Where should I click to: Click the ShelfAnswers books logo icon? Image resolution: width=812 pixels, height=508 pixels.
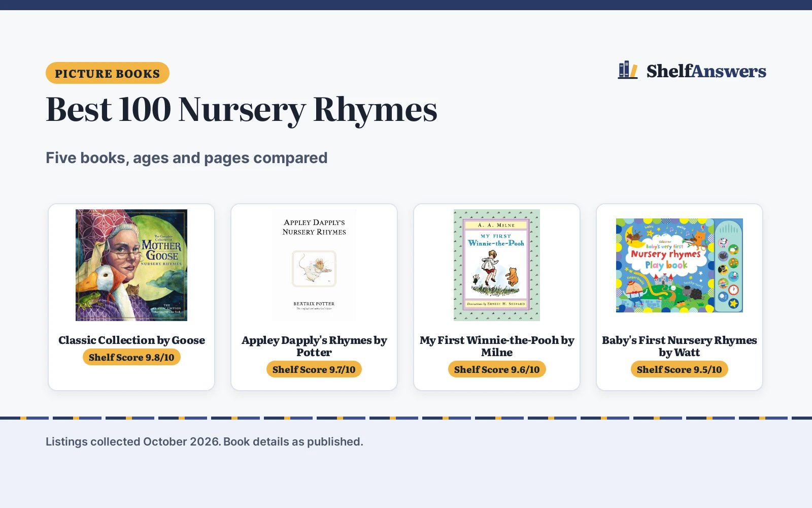pos(627,70)
